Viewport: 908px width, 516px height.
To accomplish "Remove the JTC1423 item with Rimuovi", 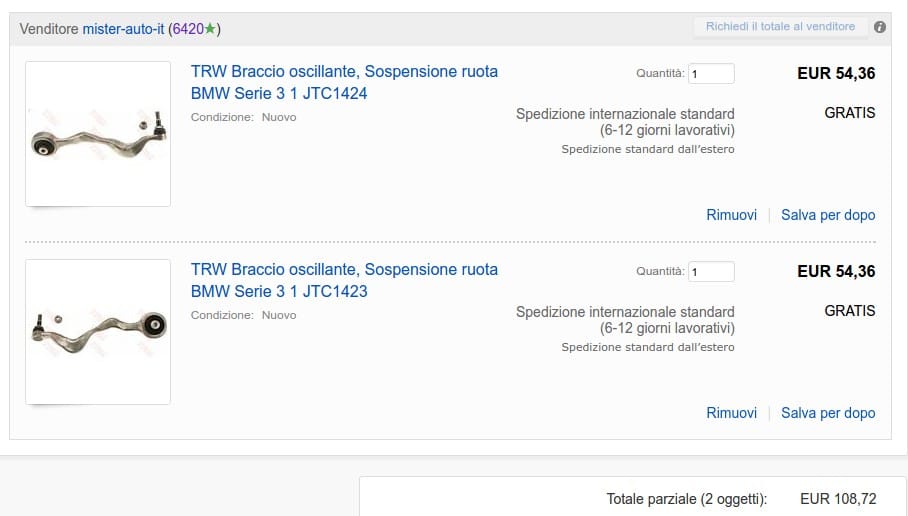I will point(731,413).
